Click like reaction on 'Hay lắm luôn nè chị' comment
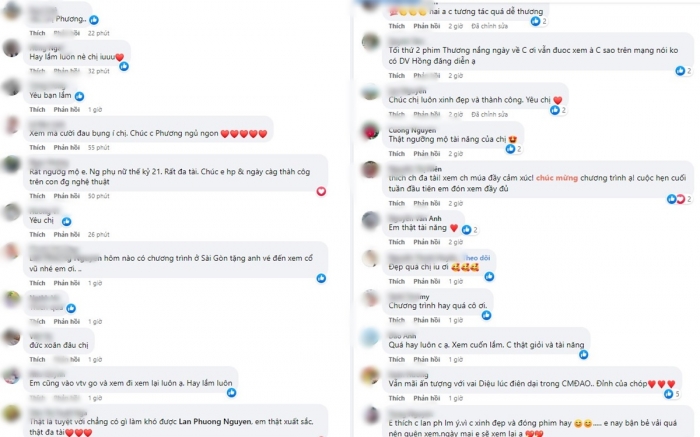 pos(124,67)
